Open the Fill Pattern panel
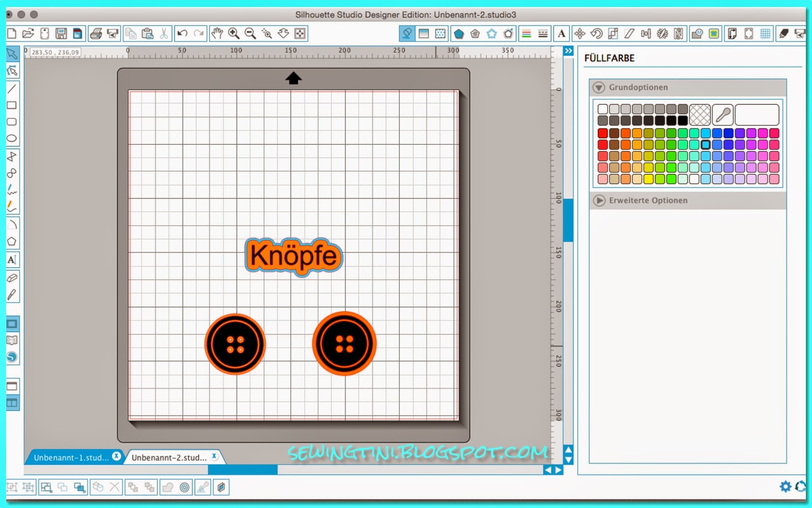 pyautogui.click(x=439, y=34)
